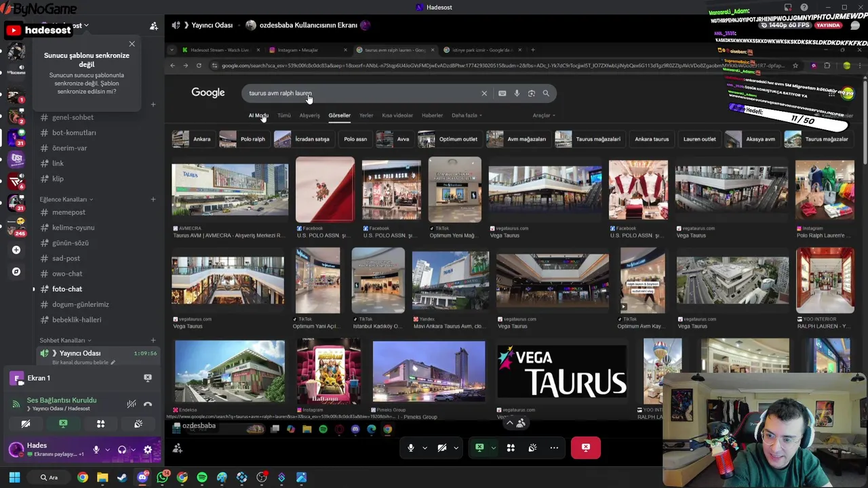Add channel to Sohbet Kanalları with plus
Image resolution: width=868 pixels, height=488 pixels.
pyautogui.click(x=153, y=340)
